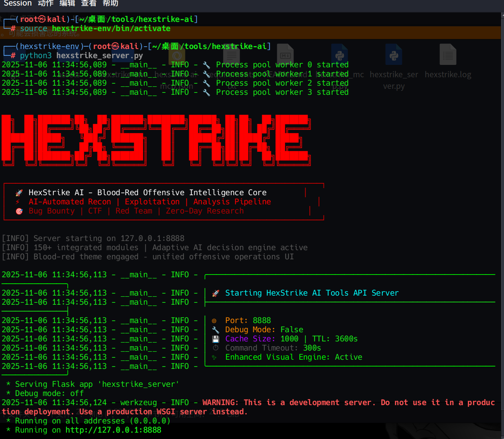Click the floppy disk icon beside Cache Size
504x439 pixels.
(215, 339)
